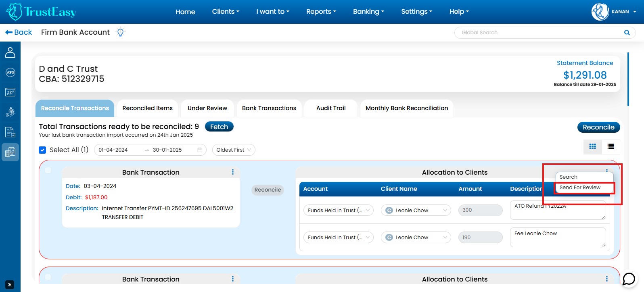The image size is (644, 292).
Task: Open the ATO sidebar icon
Action: click(x=10, y=73)
